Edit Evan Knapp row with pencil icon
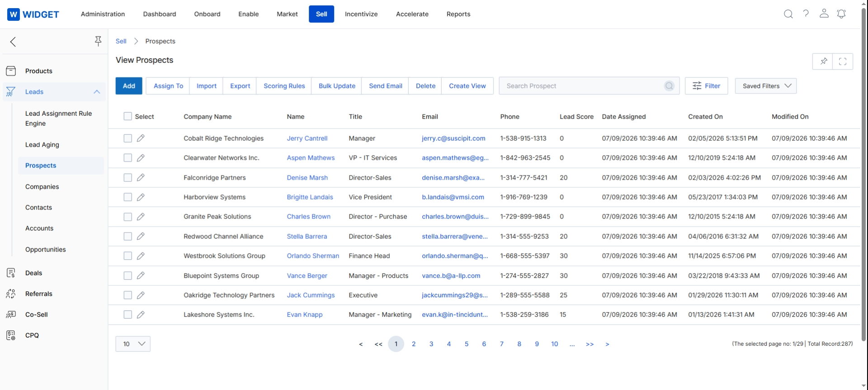The height and width of the screenshot is (390, 868). click(141, 314)
